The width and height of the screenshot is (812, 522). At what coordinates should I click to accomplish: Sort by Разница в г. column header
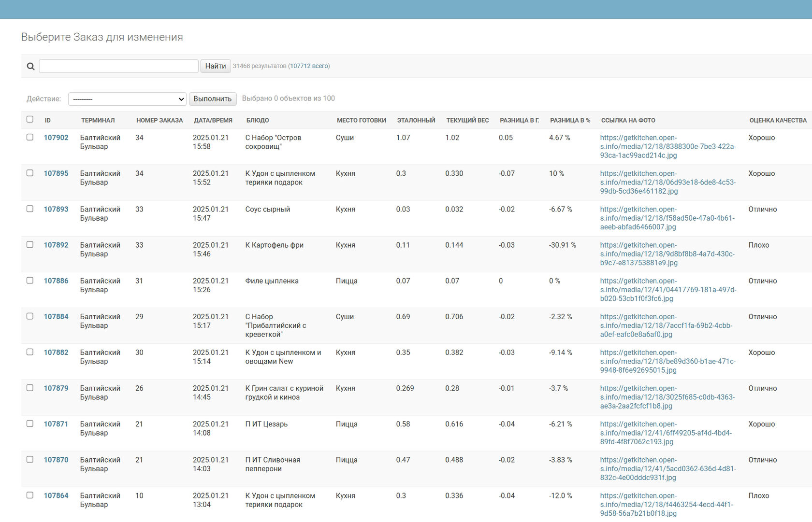pos(520,120)
